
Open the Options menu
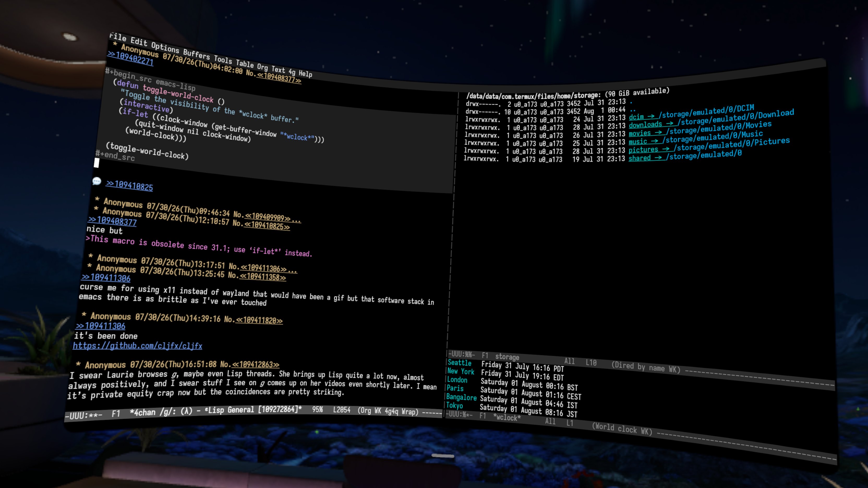165,48
